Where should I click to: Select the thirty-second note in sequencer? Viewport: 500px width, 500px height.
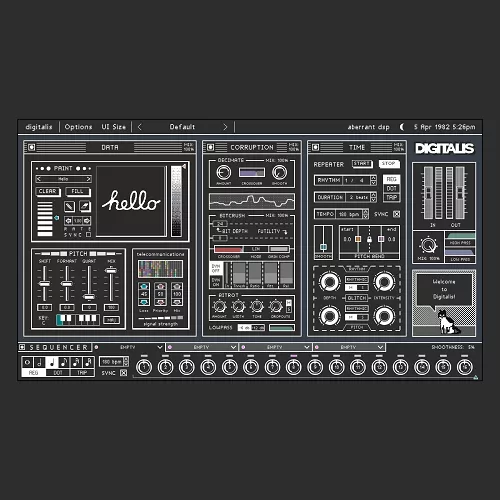pyautogui.click(x=88, y=362)
